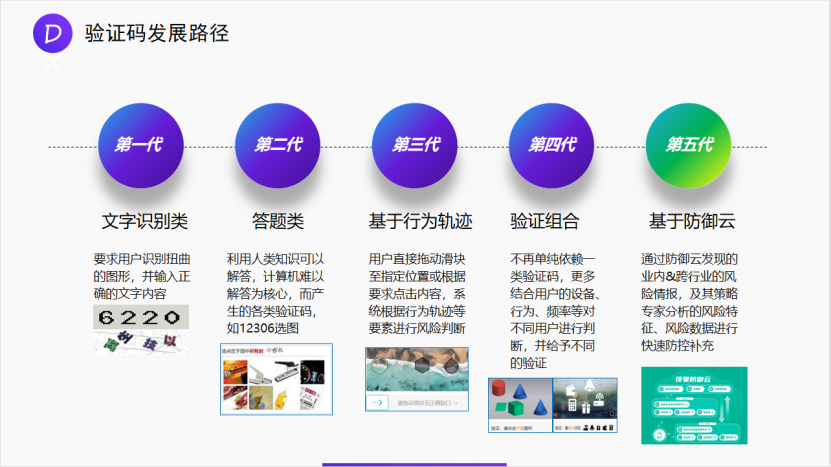This screenshot has height=467, width=831.
Task: Select the green 第五代 circle
Action: pyautogui.click(x=688, y=145)
